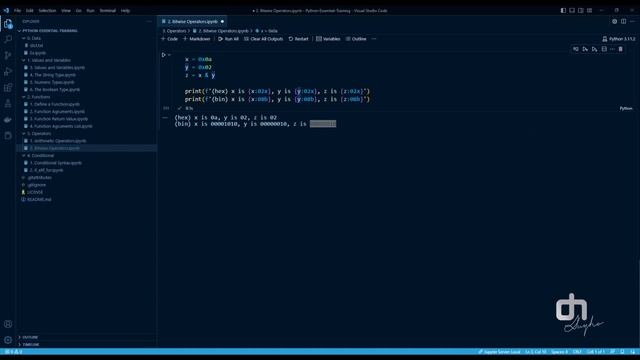
Task: Open notebook settings gear icon near tab bar
Action: pyautogui.click(x=614, y=21)
